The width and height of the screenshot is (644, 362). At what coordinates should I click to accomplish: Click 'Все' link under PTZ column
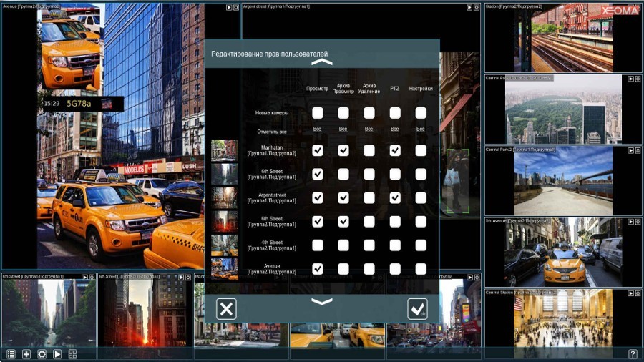click(x=395, y=129)
